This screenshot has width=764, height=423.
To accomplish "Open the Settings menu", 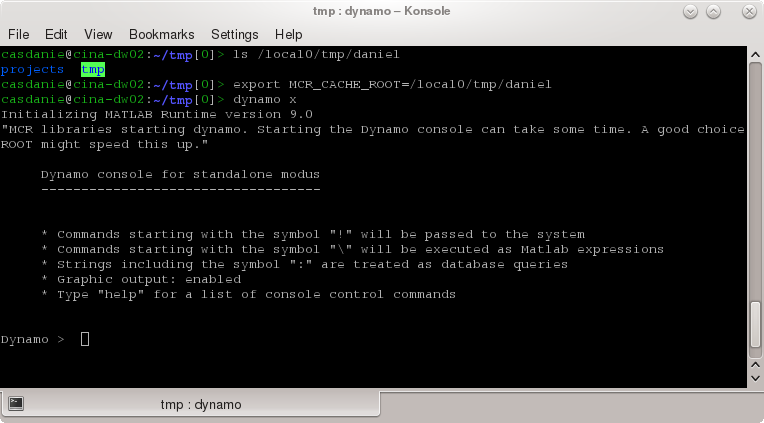I will point(234,35).
